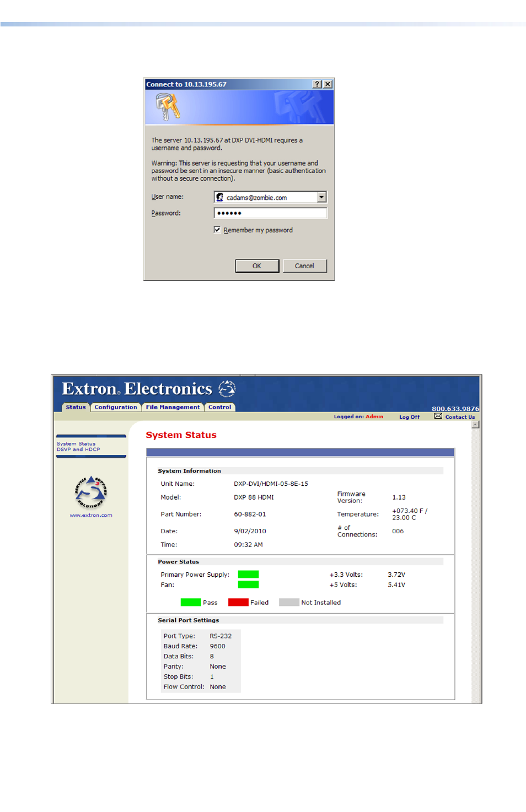
Task: Click the System Status page heading
Action: (x=181, y=435)
